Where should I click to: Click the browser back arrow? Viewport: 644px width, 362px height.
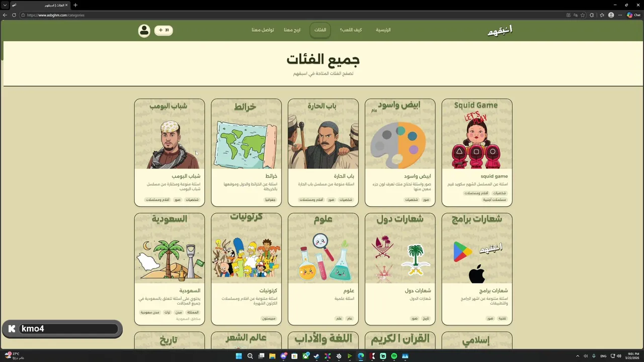[5, 15]
